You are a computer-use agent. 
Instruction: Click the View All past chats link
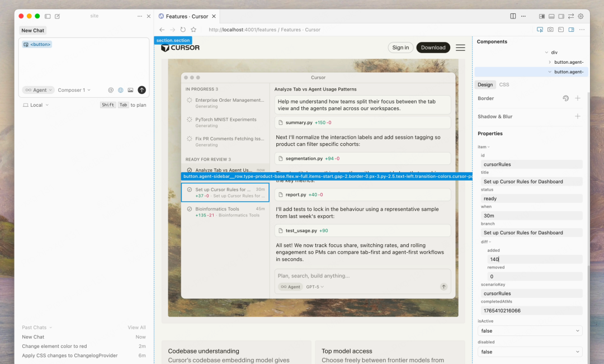point(137,328)
